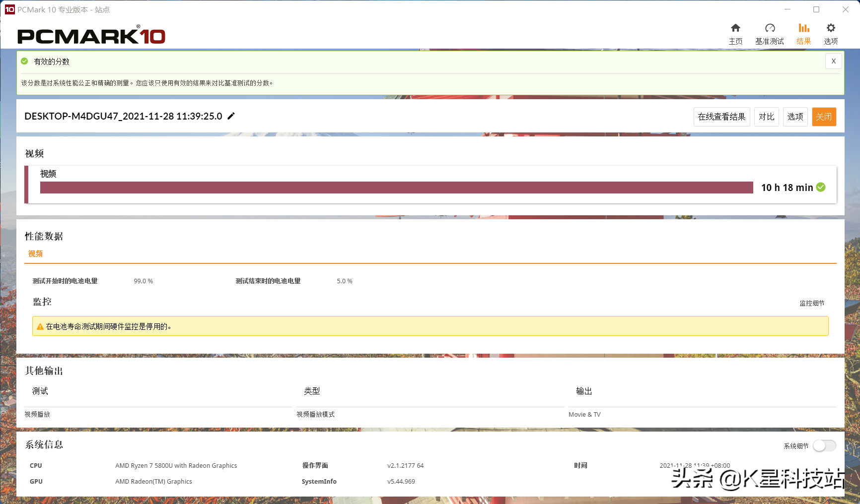This screenshot has height=504, width=860.
Task: Click the warning triangle in monitoring notice
Action: click(40, 326)
